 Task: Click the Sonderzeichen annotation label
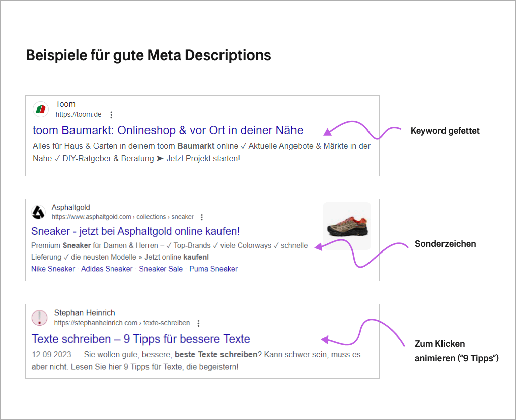pos(445,244)
